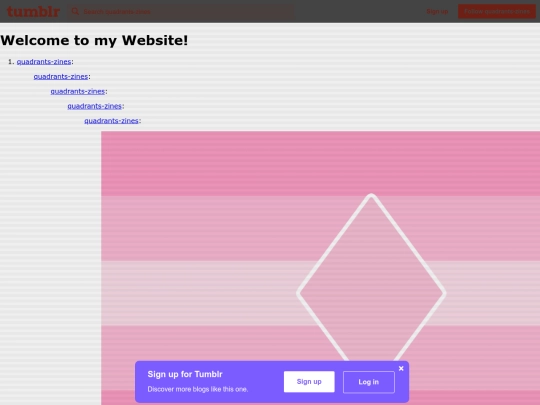Click white Sign up button in banner

point(309,382)
